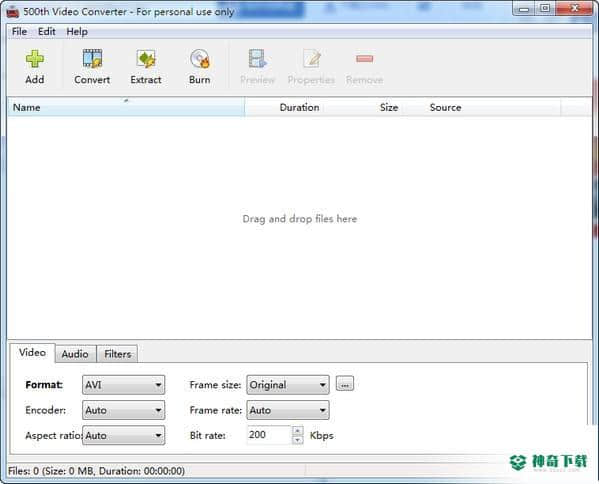Click the ellipsis button beside Frame size

(x=345, y=384)
